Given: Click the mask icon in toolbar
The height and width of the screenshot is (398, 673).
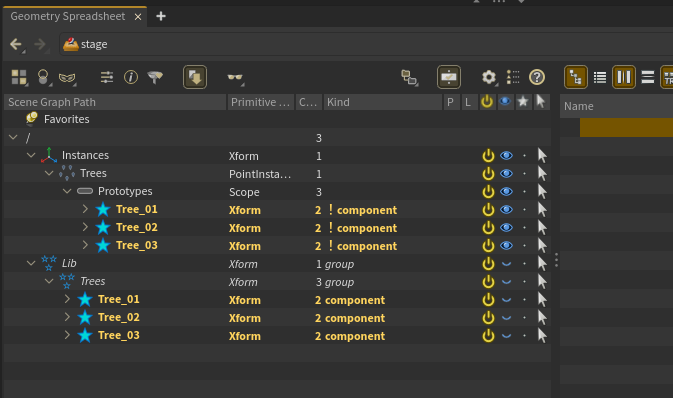Looking at the screenshot, I should coord(67,78).
